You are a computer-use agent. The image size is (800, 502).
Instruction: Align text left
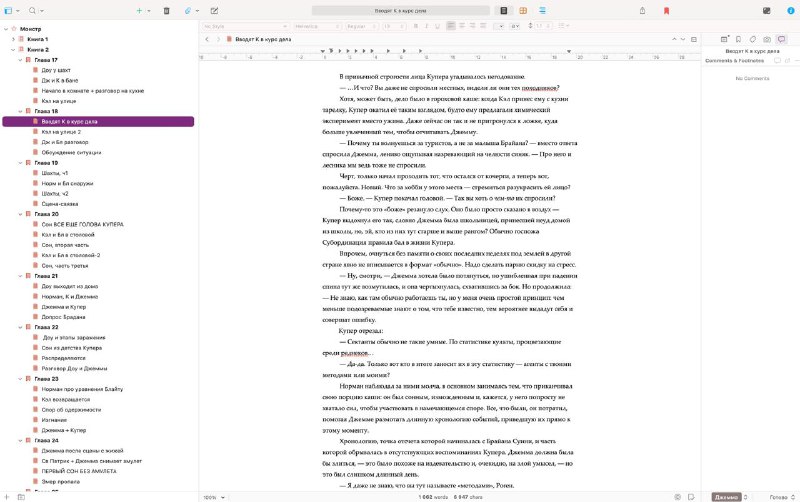pyautogui.click(x=451, y=26)
